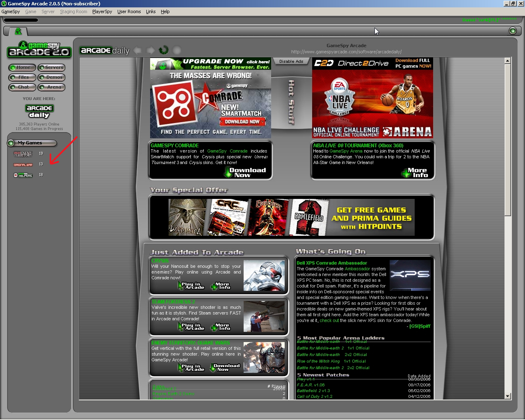The height and width of the screenshot is (420, 525).
Task: Open the Links menu
Action: tap(151, 11)
